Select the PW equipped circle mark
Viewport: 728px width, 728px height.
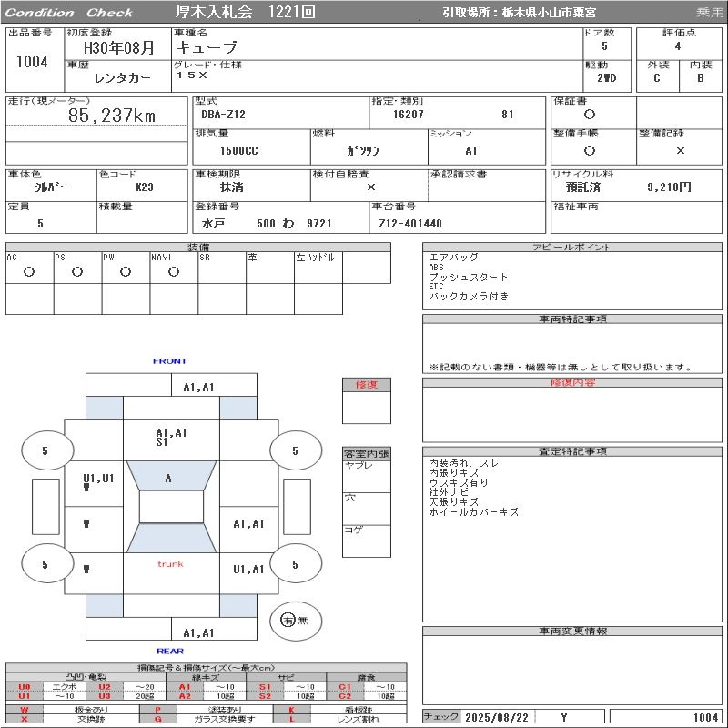(x=126, y=271)
